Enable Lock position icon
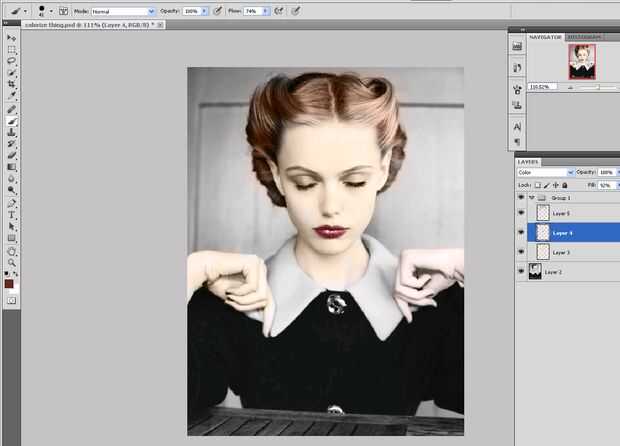 point(556,185)
